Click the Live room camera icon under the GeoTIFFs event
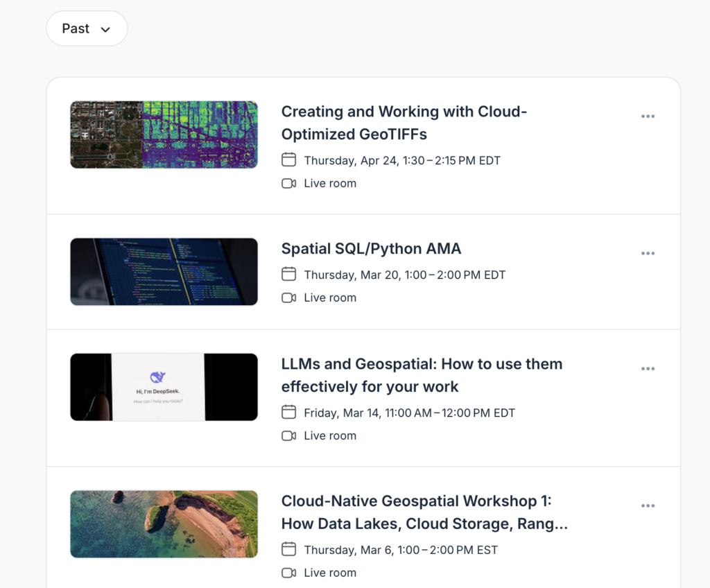This screenshot has width=710, height=588. pos(289,183)
